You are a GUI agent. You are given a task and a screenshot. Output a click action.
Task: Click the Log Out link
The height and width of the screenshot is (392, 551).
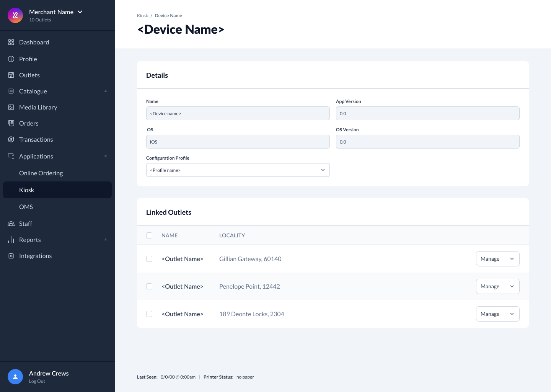pyautogui.click(x=37, y=381)
